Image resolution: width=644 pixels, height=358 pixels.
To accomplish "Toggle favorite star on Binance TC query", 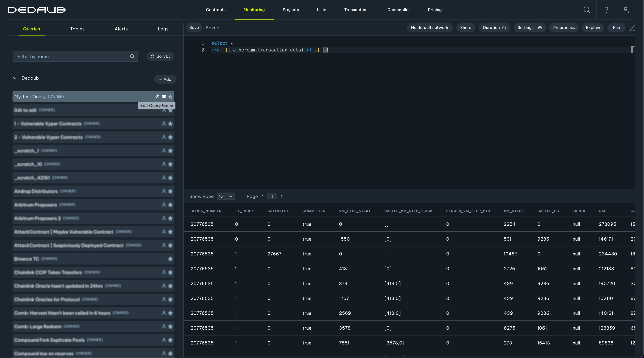I will click(x=170, y=259).
